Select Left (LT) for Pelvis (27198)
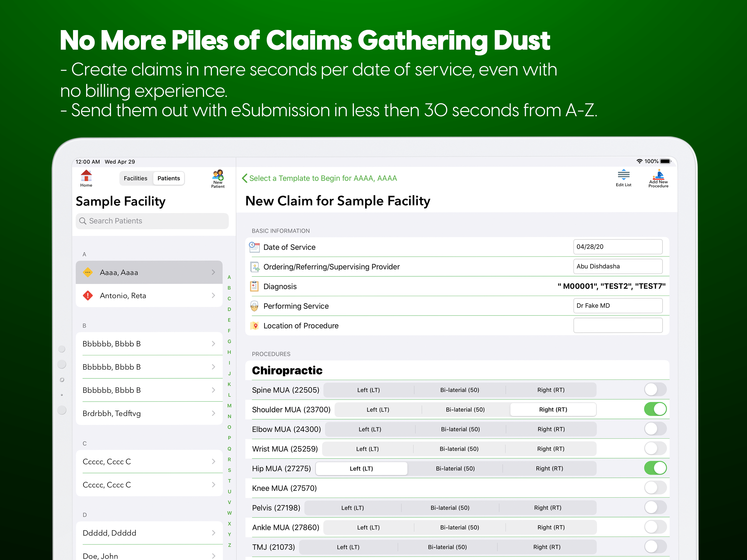The image size is (747, 560). [x=352, y=508]
